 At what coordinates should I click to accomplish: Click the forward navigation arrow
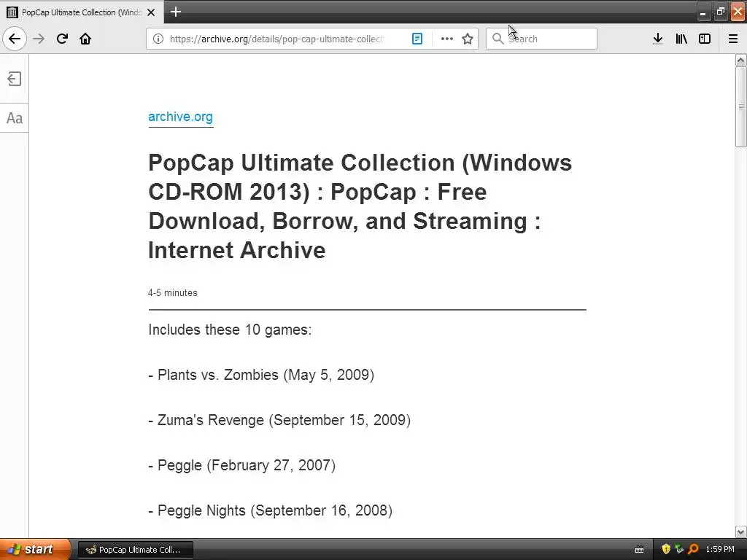point(39,39)
